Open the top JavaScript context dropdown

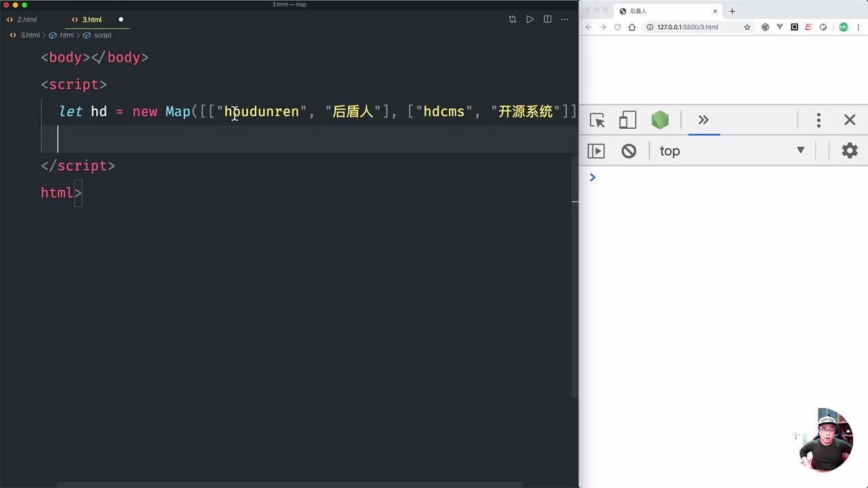(x=732, y=150)
